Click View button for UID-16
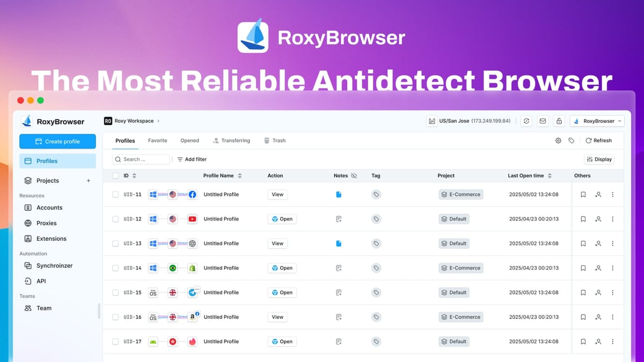 coord(277,317)
